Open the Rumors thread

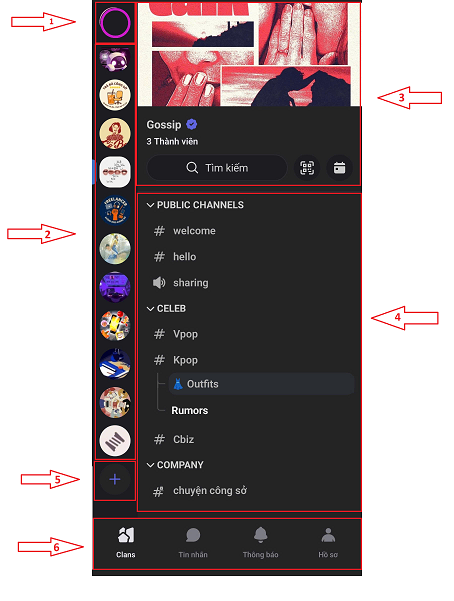click(x=189, y=411)
